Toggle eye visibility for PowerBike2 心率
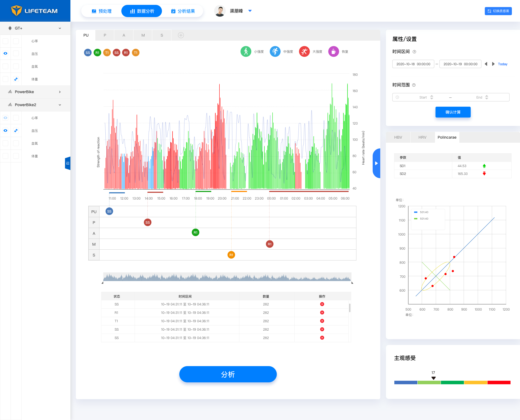The height and width of the screenshot is (420, 520). point(5,118)
